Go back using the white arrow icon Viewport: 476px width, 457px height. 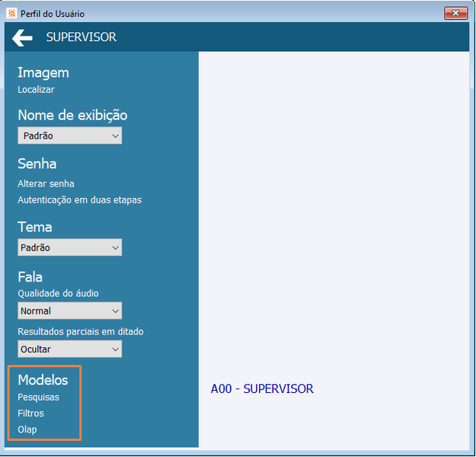(22, 37)
